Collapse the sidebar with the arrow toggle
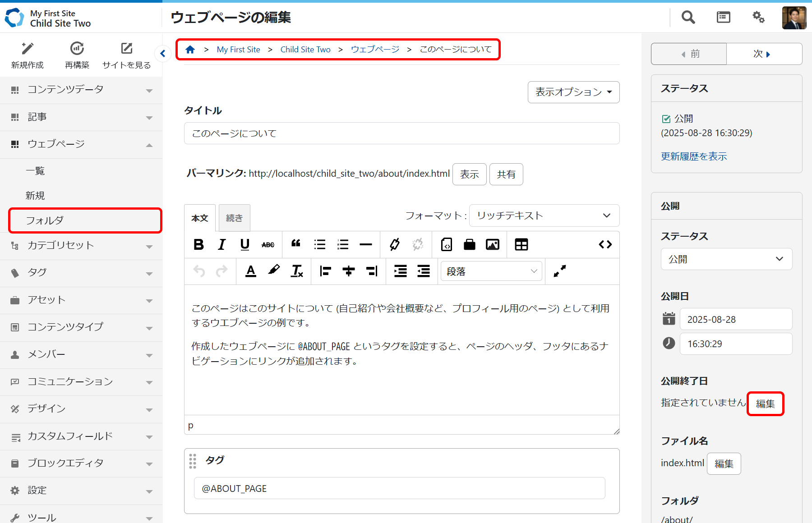The image size is (812, 523). (x=163, y=54)
